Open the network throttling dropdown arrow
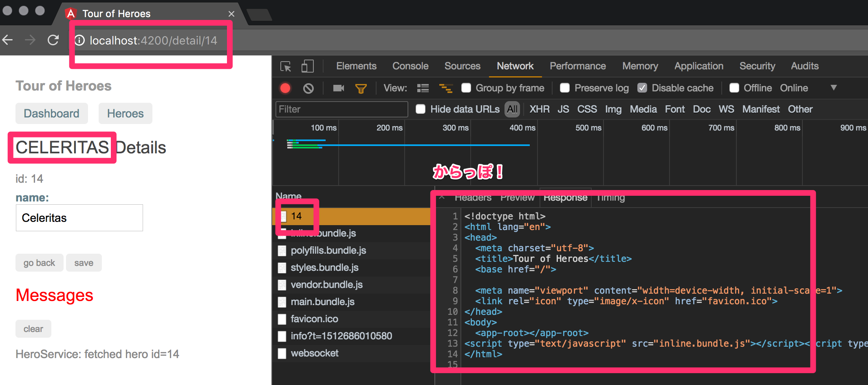This screenshot has height=385, width=868. 834,88
